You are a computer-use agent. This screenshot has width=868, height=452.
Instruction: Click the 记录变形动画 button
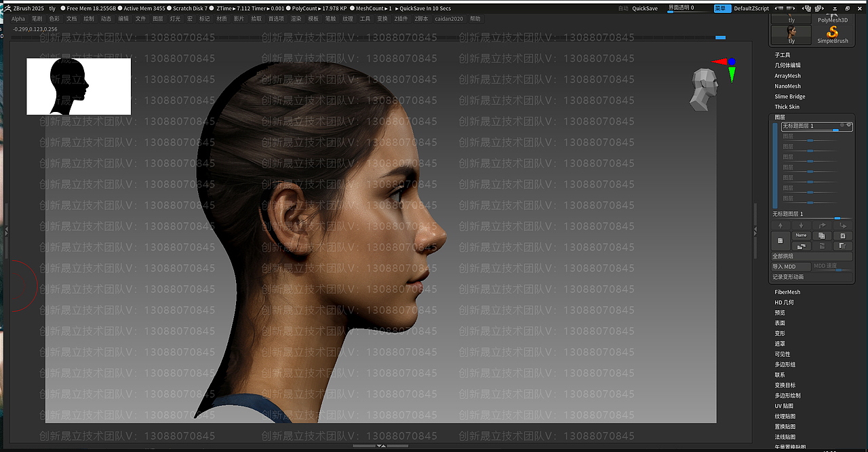pos(812,277)
